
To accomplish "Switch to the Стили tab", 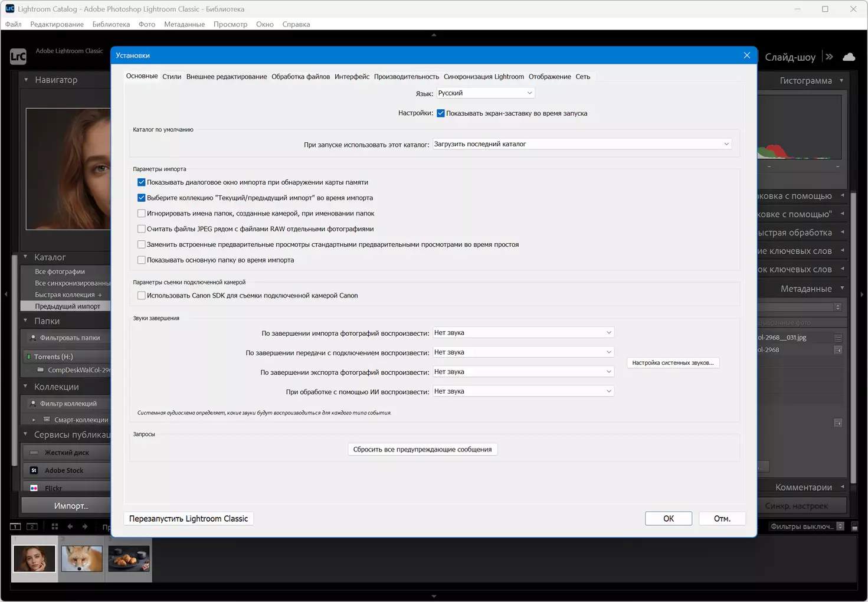I will [x=172, y=77].
